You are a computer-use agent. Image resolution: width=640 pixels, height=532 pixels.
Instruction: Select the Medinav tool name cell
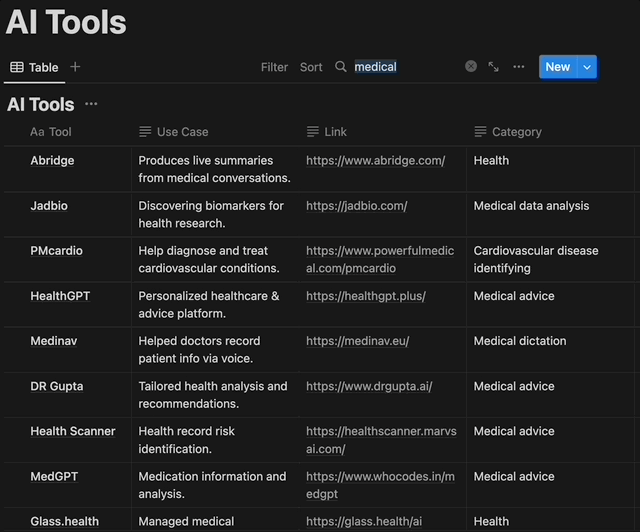pyautogui.click(x=68, y=349)
